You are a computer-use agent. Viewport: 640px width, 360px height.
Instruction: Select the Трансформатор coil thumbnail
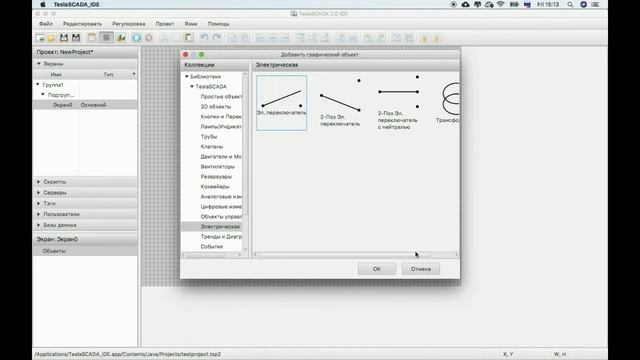[447, 102]
